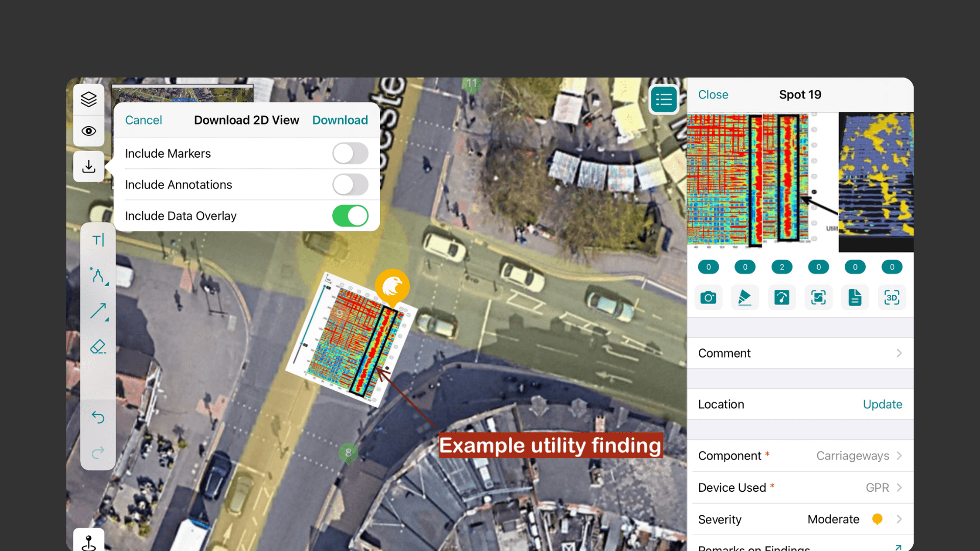Enable the Include Annotations switch
The height and width of the screenshot is (551, 980).
point(350,185)
